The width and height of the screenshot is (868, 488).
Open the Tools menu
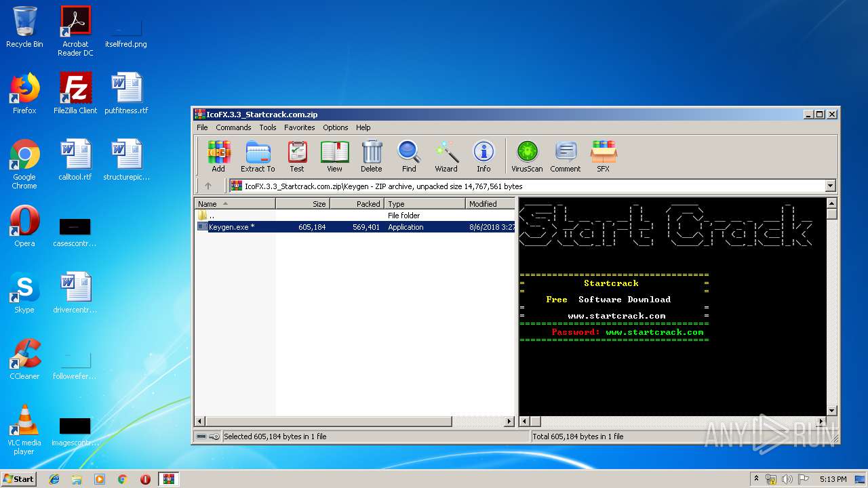pos(268,127)
